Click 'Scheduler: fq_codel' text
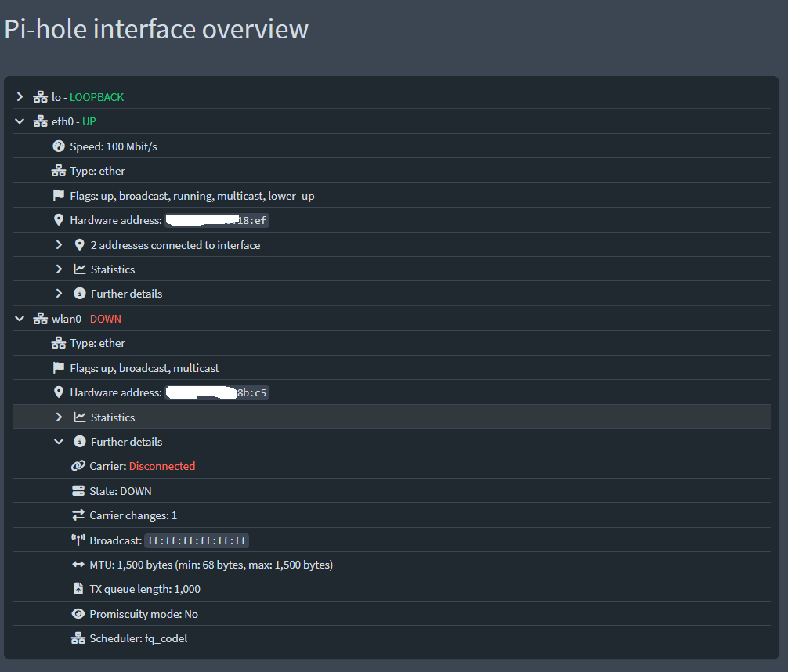The width and height of the screenshot is (788, 672). (138, 638)
